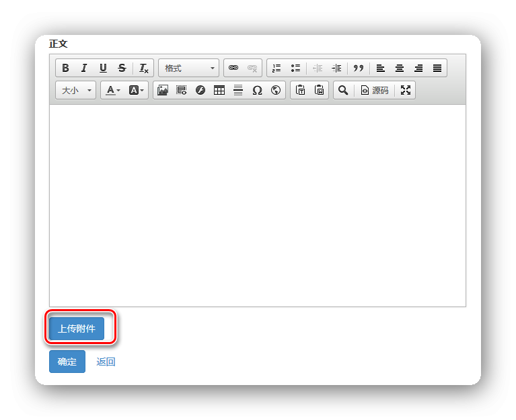
Task: Click the remove format icon
Action: tap(144, 68)
